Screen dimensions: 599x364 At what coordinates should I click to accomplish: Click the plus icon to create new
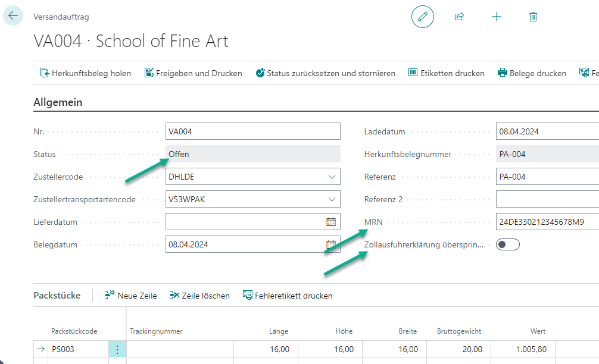(496, 17)
